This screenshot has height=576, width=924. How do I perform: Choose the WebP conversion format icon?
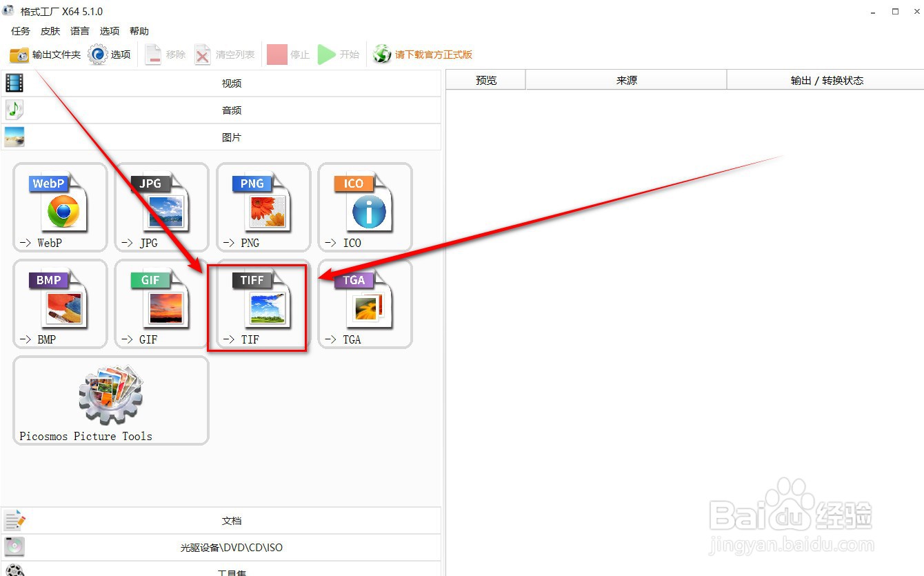click(x=60, y=207)
